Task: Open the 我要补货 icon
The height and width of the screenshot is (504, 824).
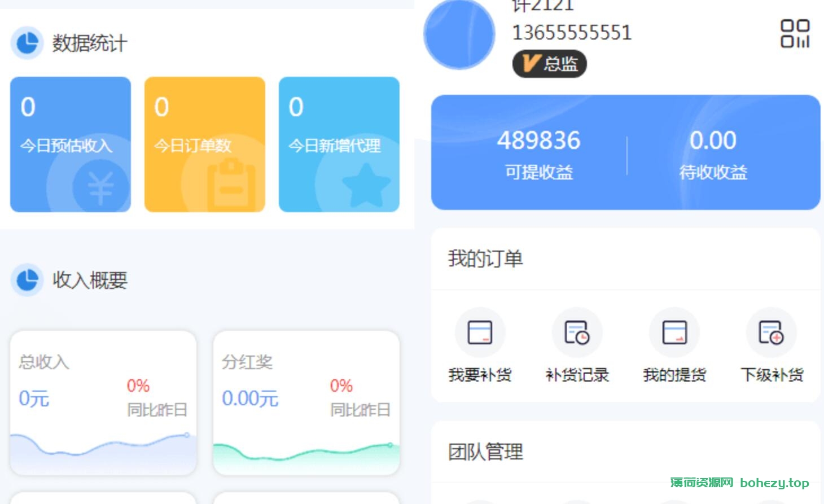Action: 480,332
